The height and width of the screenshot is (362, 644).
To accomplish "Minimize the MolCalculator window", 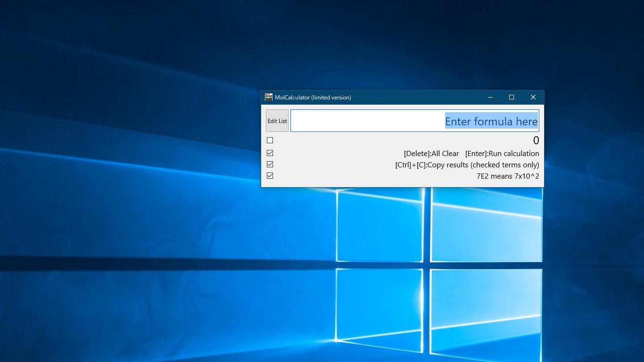I will coord(490,97).
